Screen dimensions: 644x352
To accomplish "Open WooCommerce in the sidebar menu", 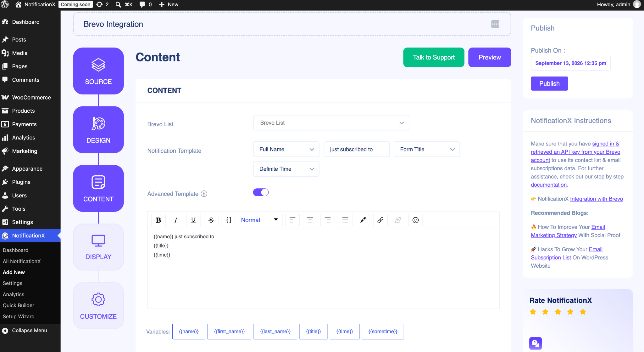I will (30, 98).
